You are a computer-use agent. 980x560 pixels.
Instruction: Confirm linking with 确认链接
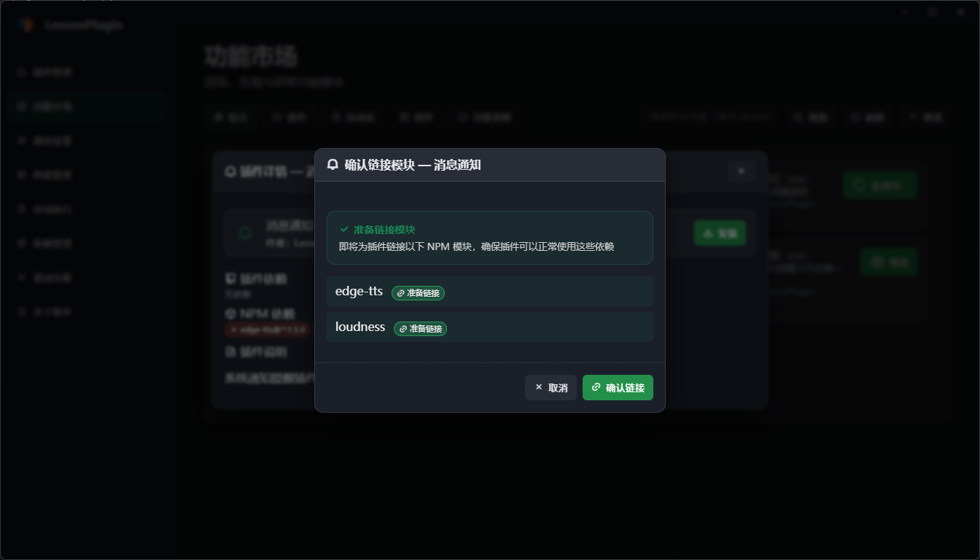tap(618, 387)
